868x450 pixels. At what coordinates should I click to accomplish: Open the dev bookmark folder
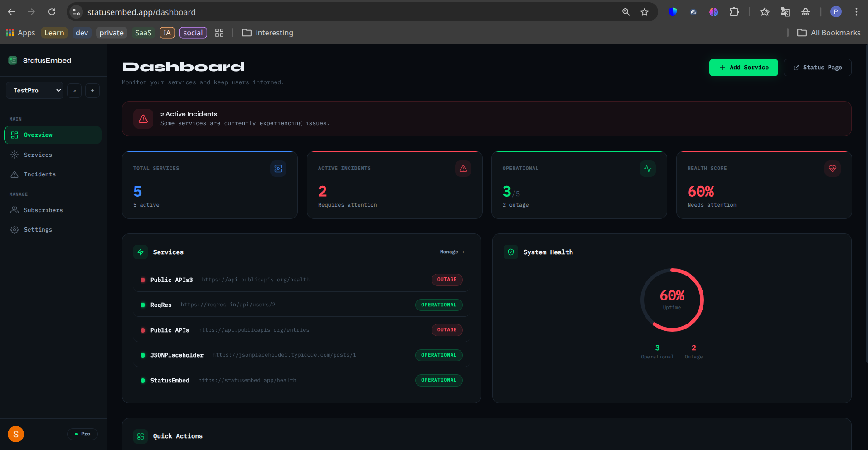click(82, 33)
